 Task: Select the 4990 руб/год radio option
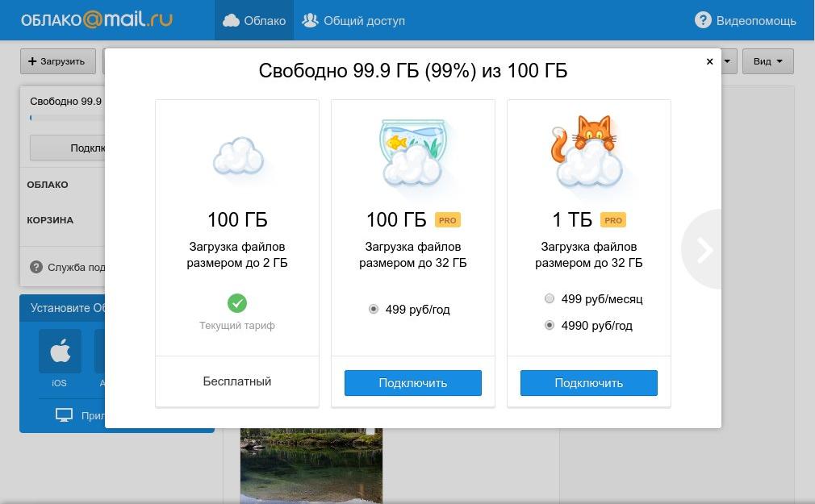(550, 325)
